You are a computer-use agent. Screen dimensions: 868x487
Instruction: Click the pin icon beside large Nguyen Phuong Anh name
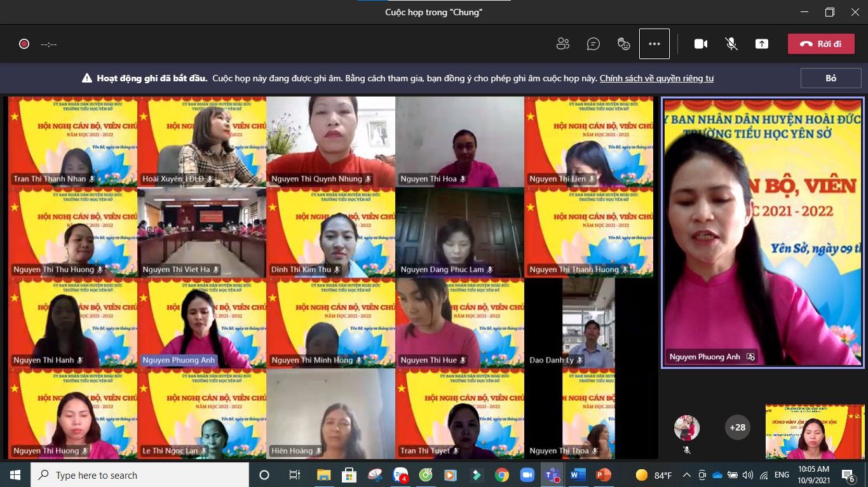750,357
